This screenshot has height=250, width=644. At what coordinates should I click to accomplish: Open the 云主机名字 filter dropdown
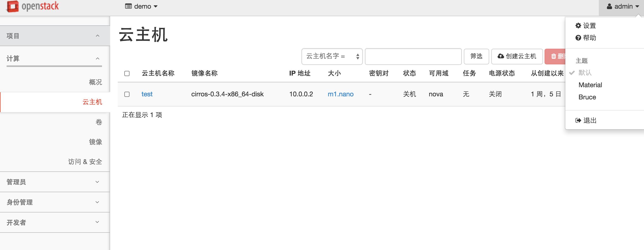pyautogui.click(x=332, y=56)
